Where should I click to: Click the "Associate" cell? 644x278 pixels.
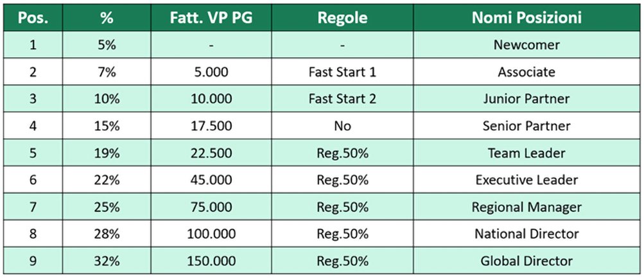click(526, 72)
